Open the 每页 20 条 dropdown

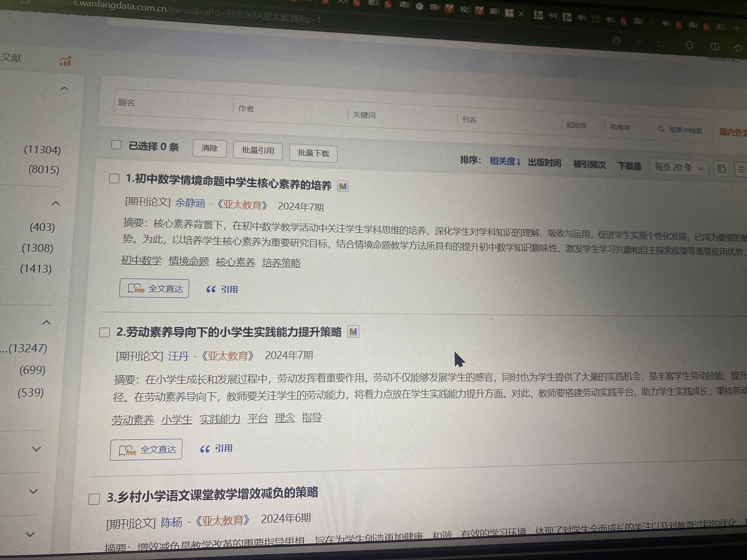[x=679, y=167]
